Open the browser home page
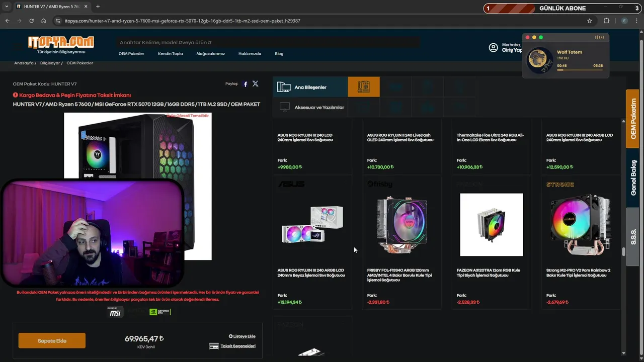 [x=44, y=21]
